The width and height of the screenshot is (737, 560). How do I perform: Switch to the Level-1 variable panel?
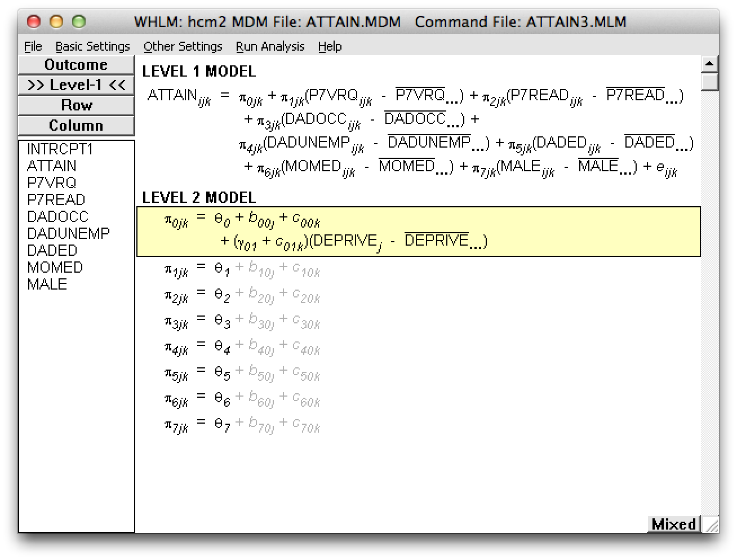point(76,85)
